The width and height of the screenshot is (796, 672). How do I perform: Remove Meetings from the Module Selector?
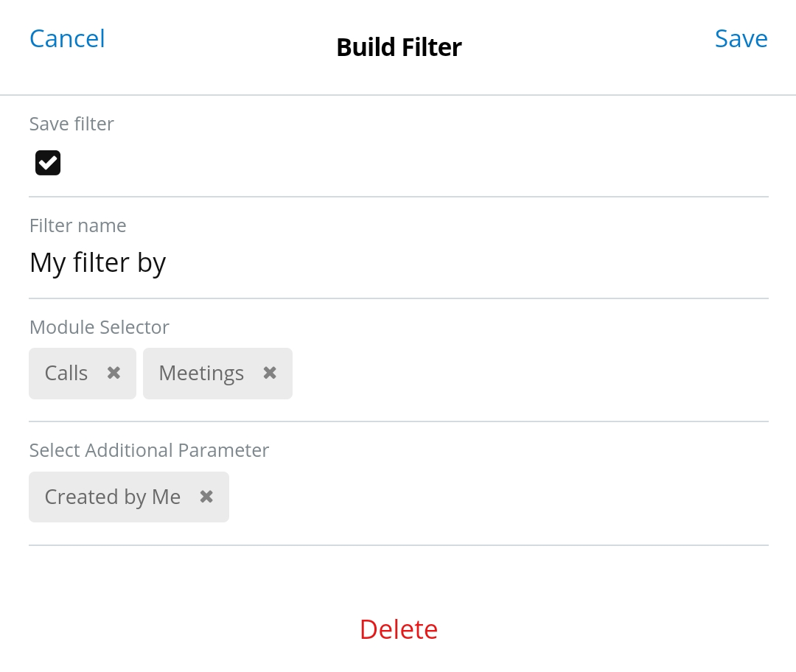pos(269,373)
